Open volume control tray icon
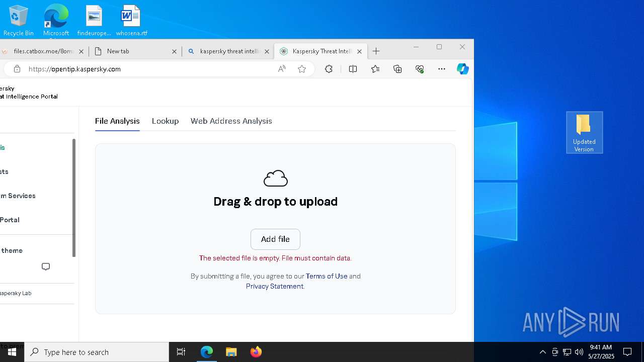 (579, 352)
